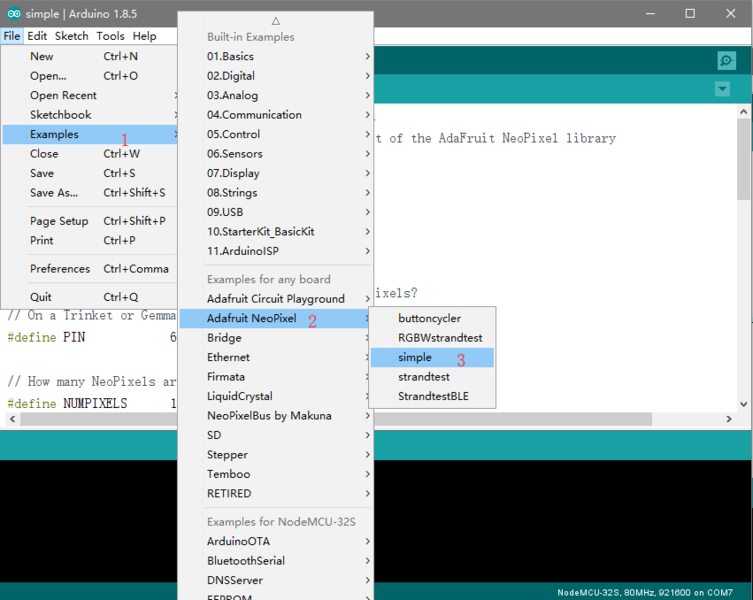
Task: Expand NeoPixelBus by Makuna examples
Action: point(269,416)
